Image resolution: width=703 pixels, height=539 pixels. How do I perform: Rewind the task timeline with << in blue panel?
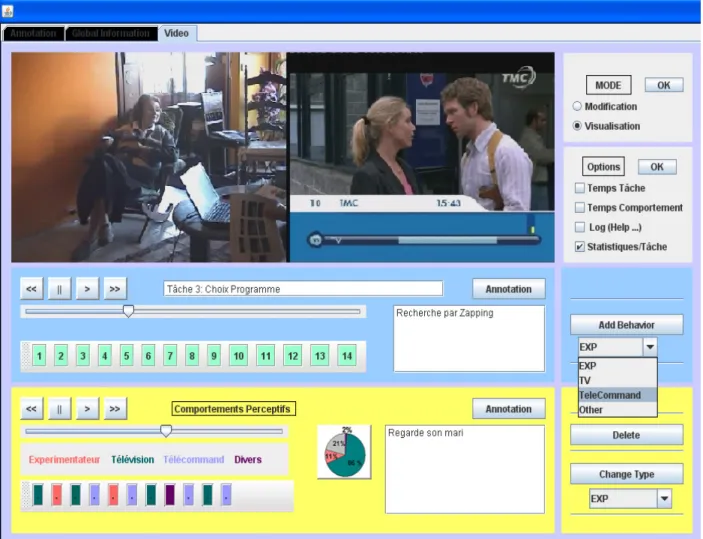[x=31, y=289]
